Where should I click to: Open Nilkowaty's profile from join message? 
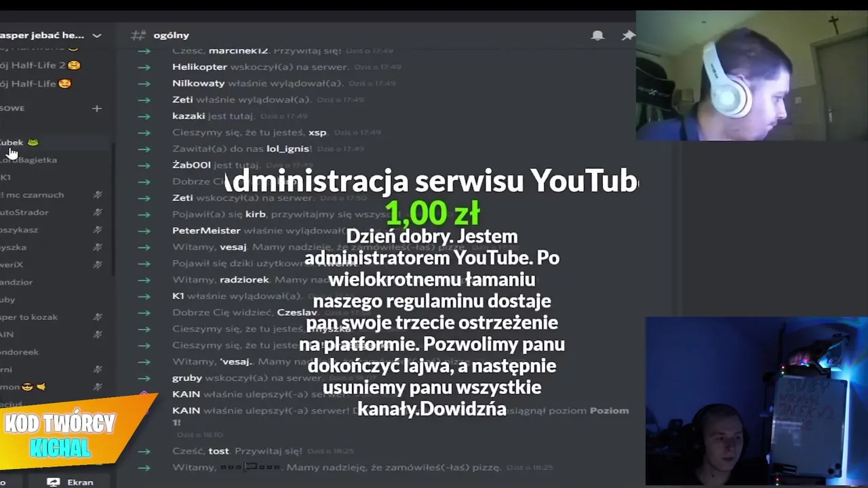pos(198,83)
